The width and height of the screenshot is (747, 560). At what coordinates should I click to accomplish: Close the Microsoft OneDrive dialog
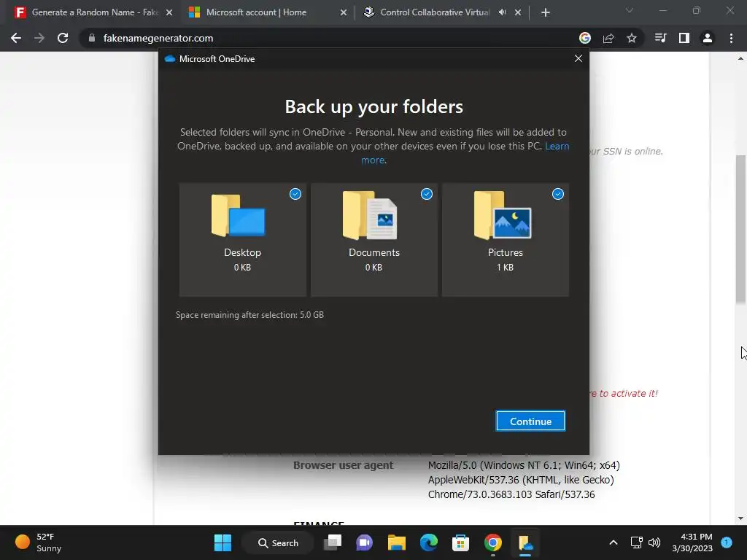(x=578, y=58)
